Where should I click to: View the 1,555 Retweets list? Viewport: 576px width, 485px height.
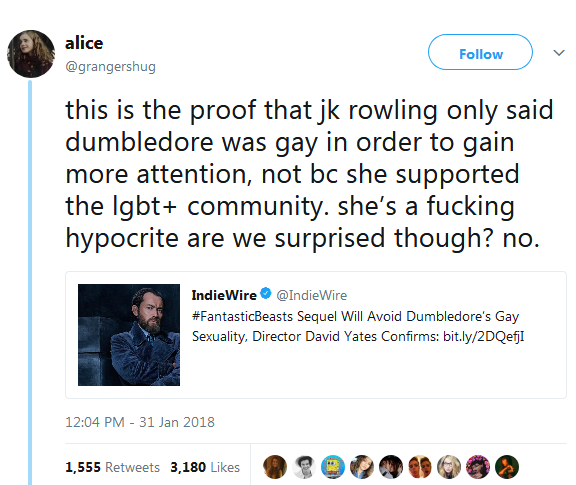(x=112, y=467)
